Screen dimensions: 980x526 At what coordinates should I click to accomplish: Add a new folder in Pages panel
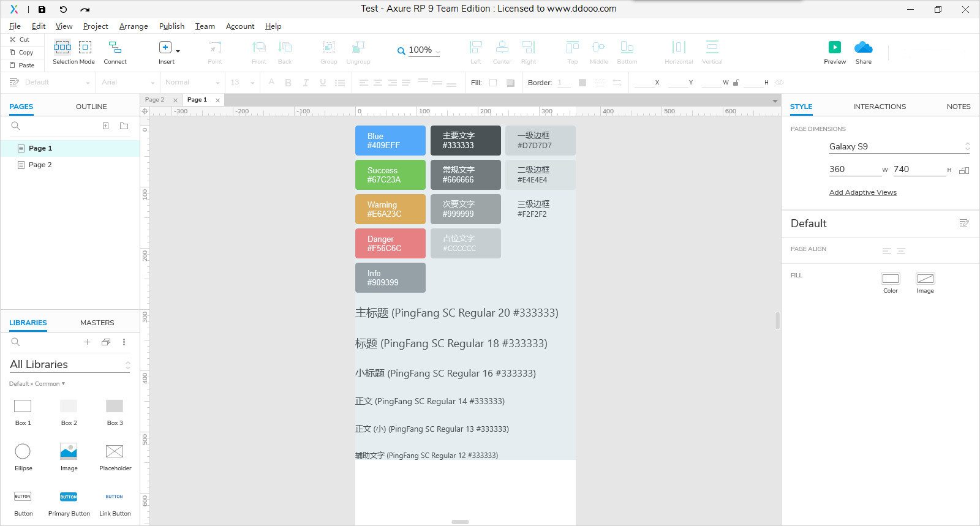[124, 126]
